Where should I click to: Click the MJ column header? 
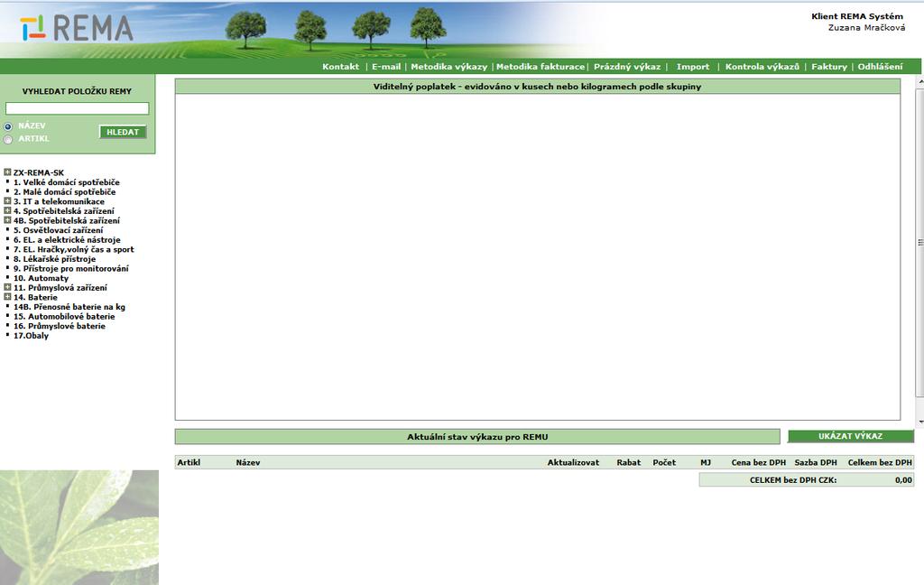point(706,462)
